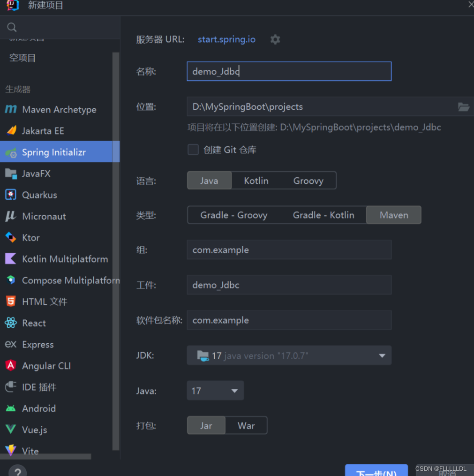Image resolution: width=474 pixels, height=476 pixels.
Task: Click the 软件包名称 field
Action: point(289,320)
